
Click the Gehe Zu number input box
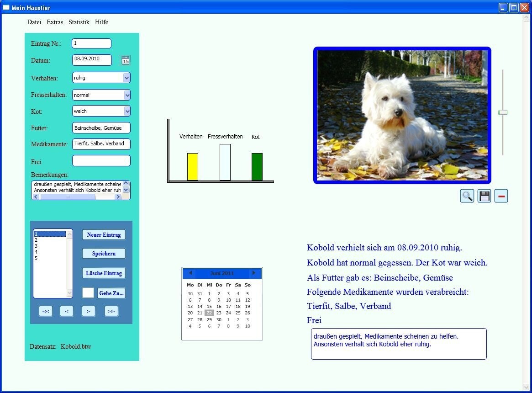click(88, 293)
